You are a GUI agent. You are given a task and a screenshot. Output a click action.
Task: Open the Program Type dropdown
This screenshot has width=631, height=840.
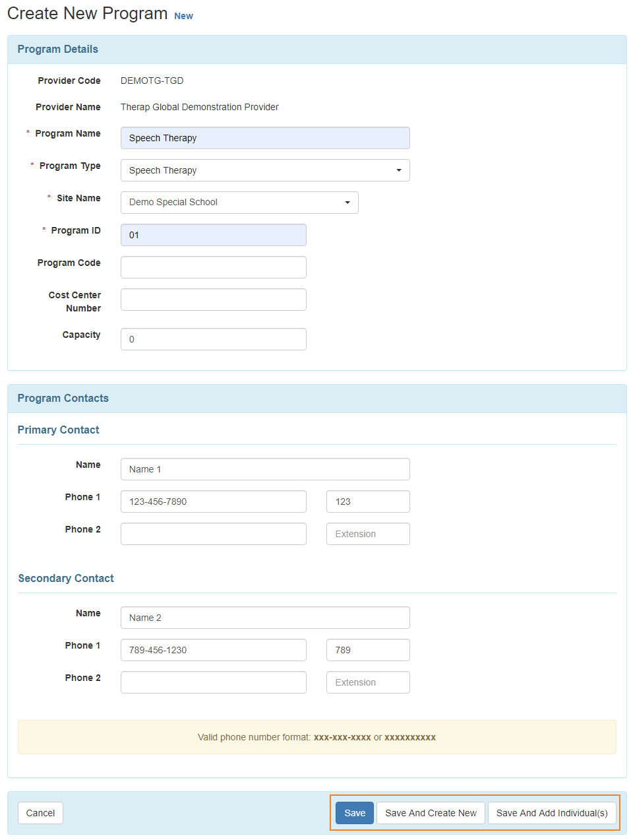(265, 170)
